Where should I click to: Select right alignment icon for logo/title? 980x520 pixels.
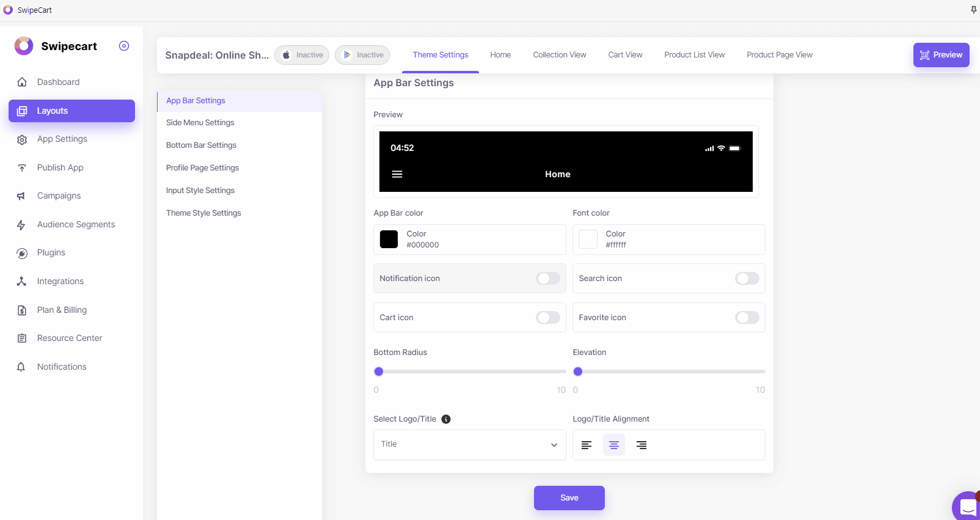(642, 445)
